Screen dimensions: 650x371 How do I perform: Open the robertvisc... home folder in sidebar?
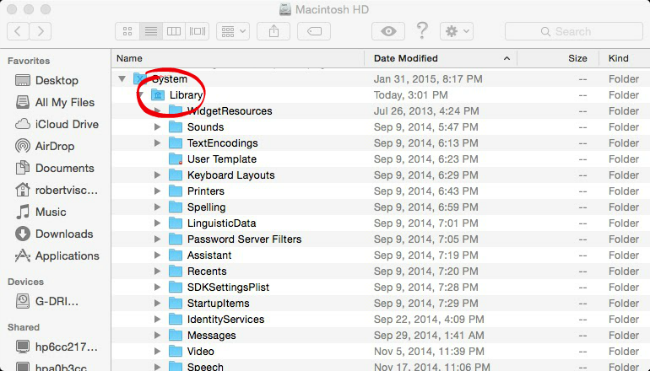click(x=56, y=190)
